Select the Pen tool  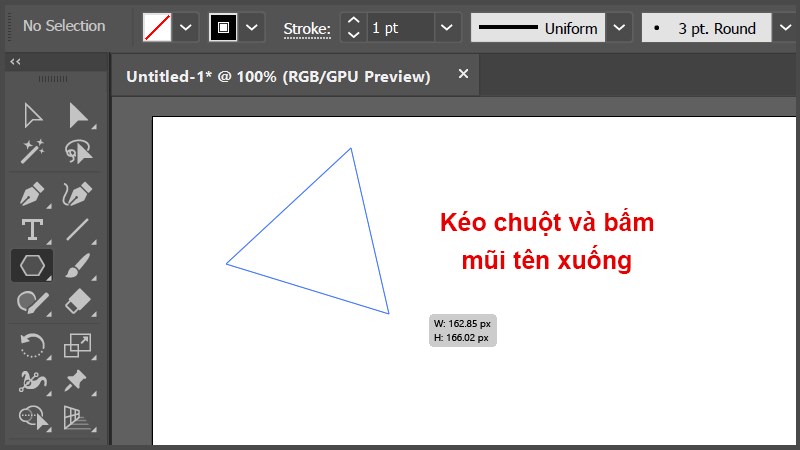[x=32, y=194]
